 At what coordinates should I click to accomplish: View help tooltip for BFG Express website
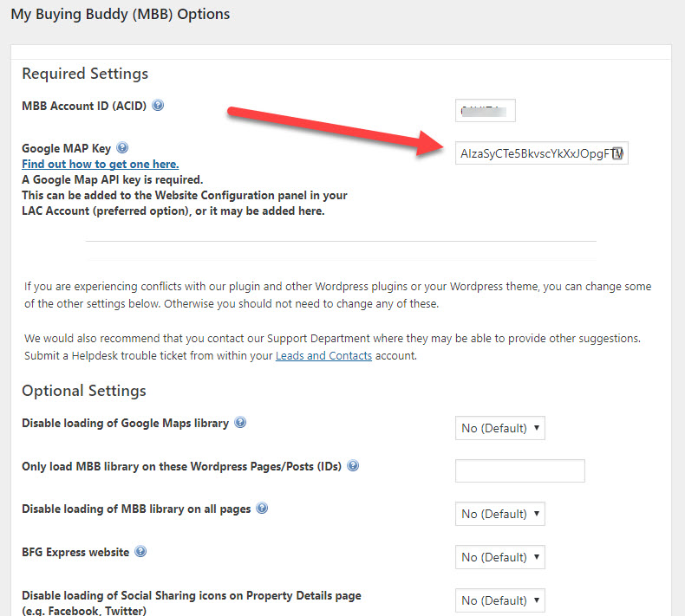click(x=140, y=552)
